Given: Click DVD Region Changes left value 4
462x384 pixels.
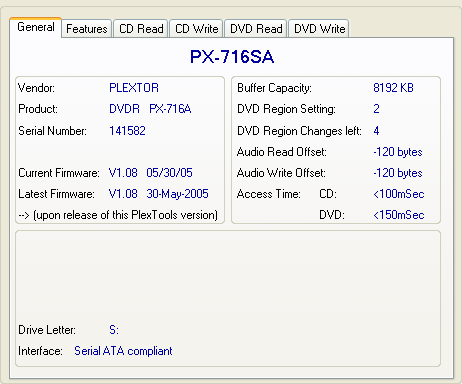Looking at the screenshot, I should click(x=376, y=131).
